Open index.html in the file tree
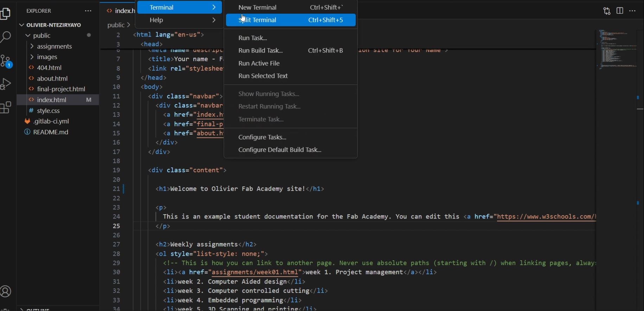The height and width of the screenshot is (311, 644). 52,100
